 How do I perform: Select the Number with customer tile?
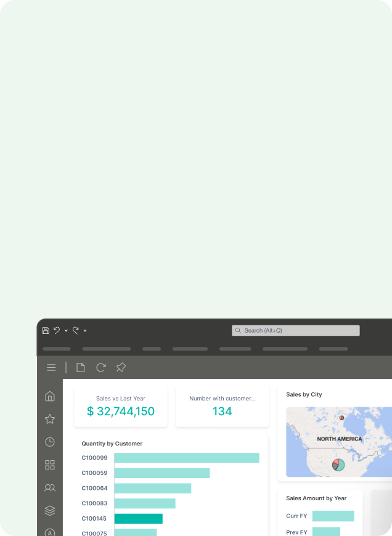223,407
